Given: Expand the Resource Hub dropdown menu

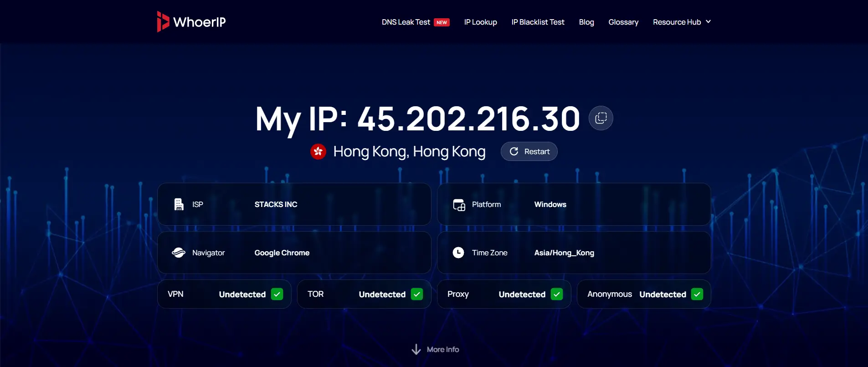Looking at the screenshot, I should pyautogui.click(x=681, y=22).
